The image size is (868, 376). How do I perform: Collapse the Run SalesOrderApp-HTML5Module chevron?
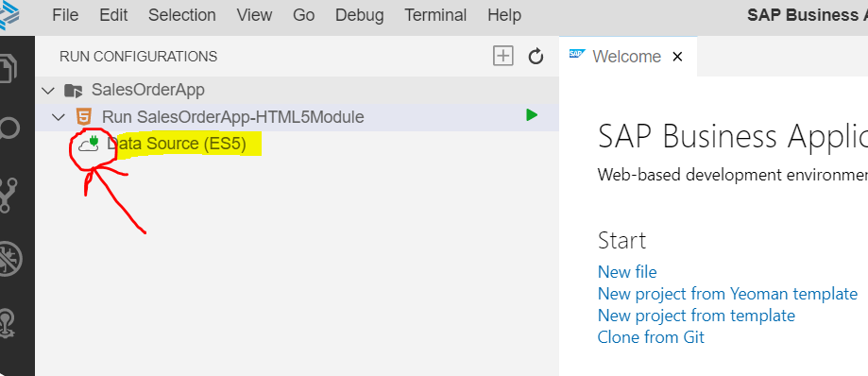click(x=59, y=117)
